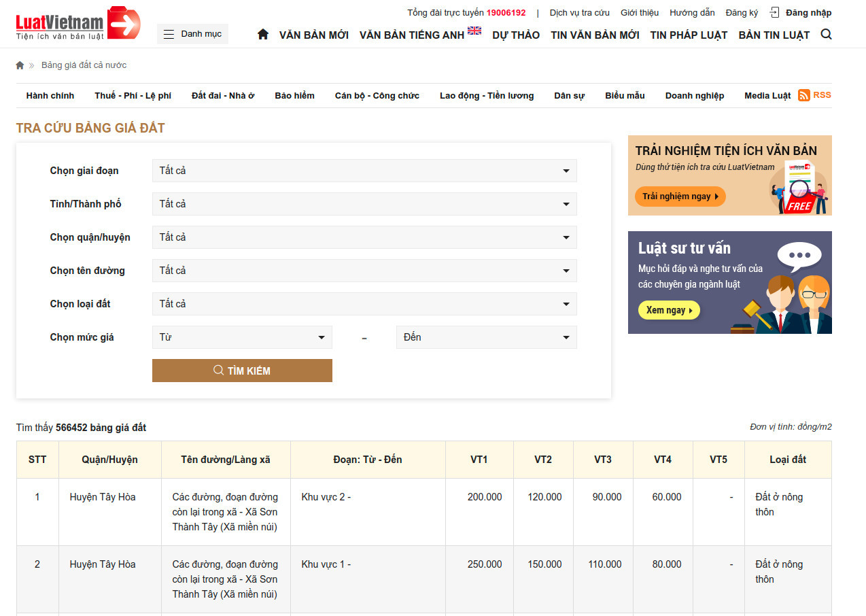866x616 pixels.
Task: Open the Danh mục hamburger menu
Action: click(192, 34)
